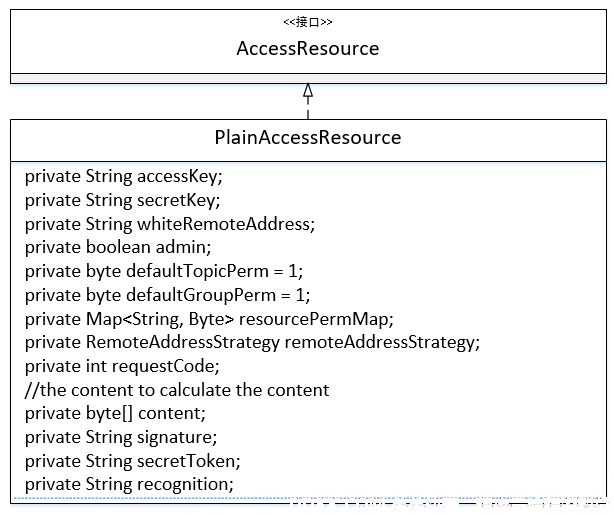Click the empty AccessResource members compartment
Image resolution: width=614 pixels, height=515 pixels.
(x=308, y=78)
